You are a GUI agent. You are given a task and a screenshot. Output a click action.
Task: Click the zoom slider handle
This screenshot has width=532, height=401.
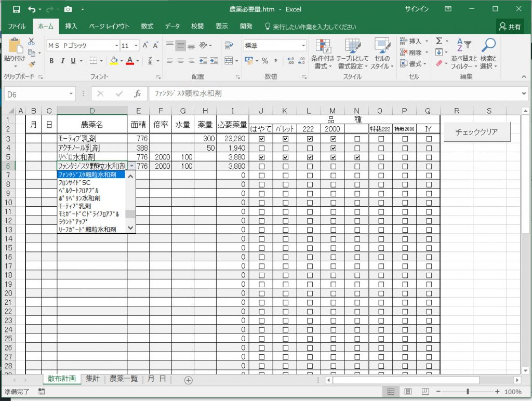coord(468,392)
